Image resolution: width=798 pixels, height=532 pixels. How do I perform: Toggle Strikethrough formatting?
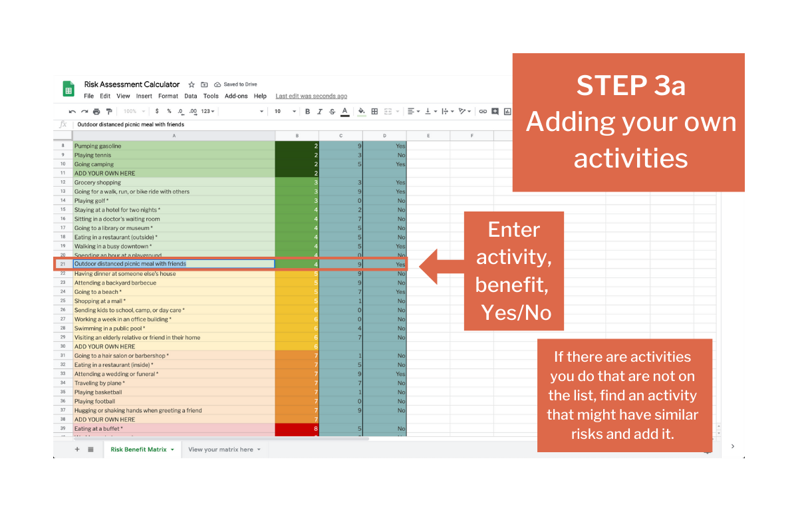pyautogui.click(x=332, y=112)
